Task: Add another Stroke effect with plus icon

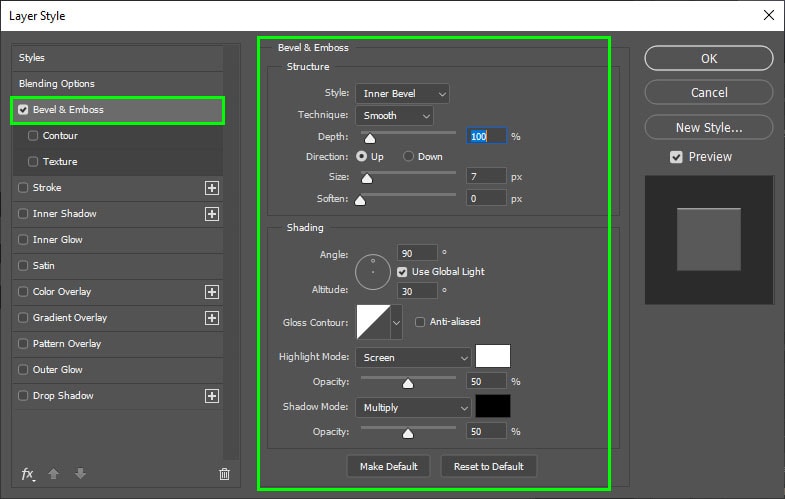Action: 211,188
